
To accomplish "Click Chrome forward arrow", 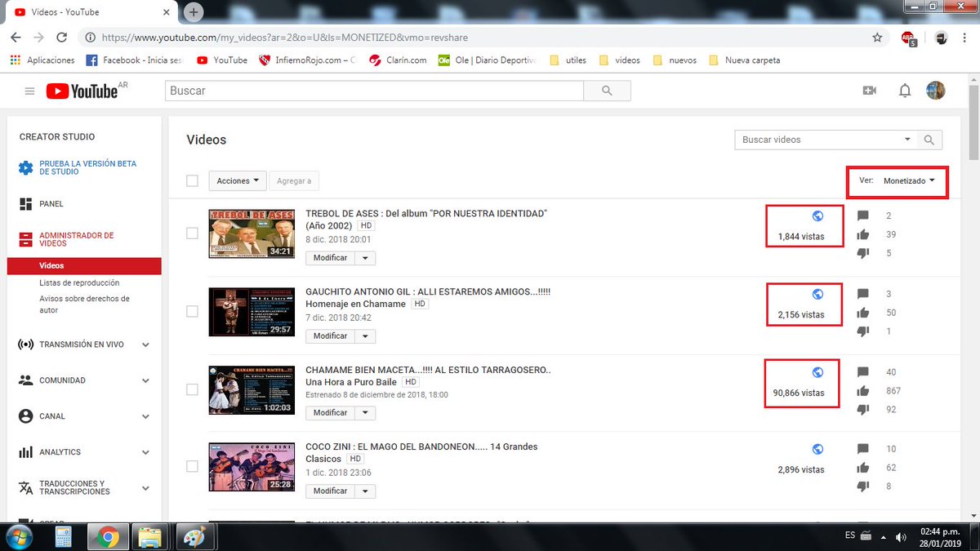I will [38, 38].
